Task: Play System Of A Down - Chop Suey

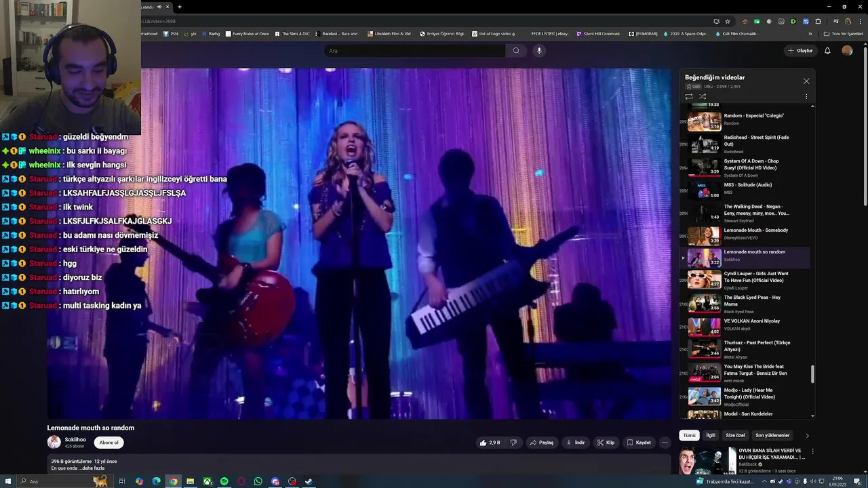Action: point(746,167)
